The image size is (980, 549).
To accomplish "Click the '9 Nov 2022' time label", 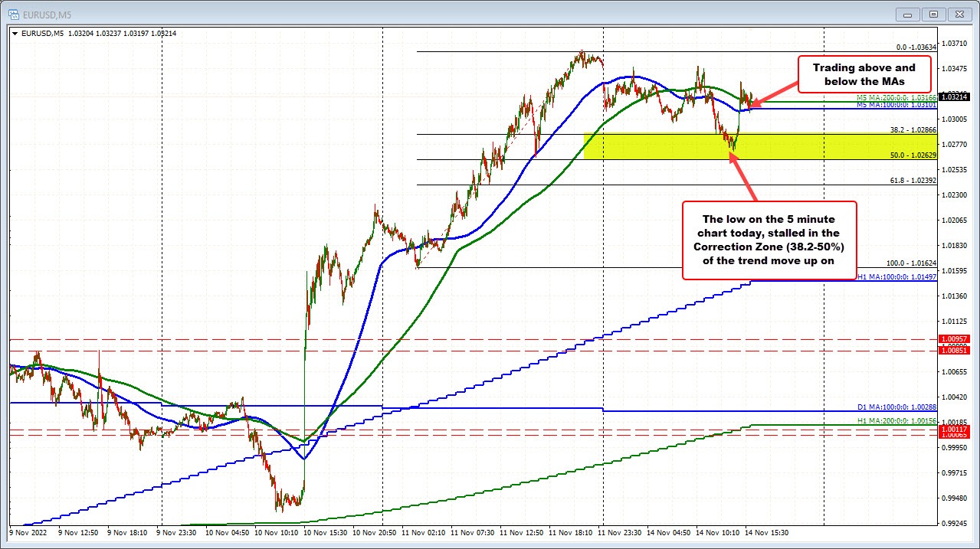I will tap(28, 532).
